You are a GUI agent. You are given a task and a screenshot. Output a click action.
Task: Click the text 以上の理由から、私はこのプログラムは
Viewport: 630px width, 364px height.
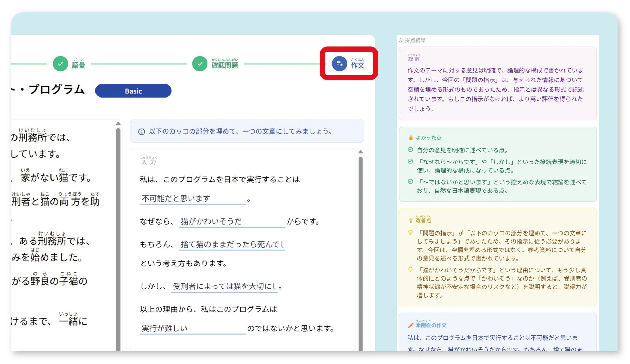click(208, 309)
